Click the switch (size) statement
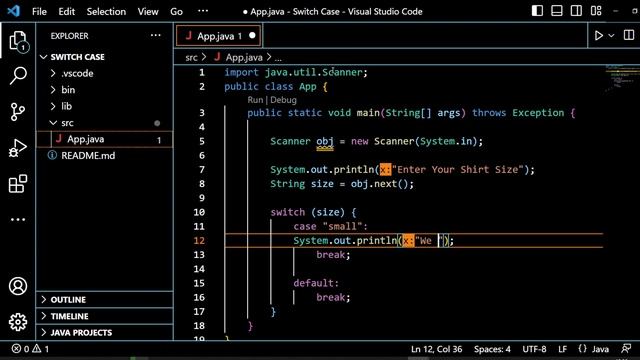This screenshot has width=640, height=360. pyautogui.click(x=313, y=212)
